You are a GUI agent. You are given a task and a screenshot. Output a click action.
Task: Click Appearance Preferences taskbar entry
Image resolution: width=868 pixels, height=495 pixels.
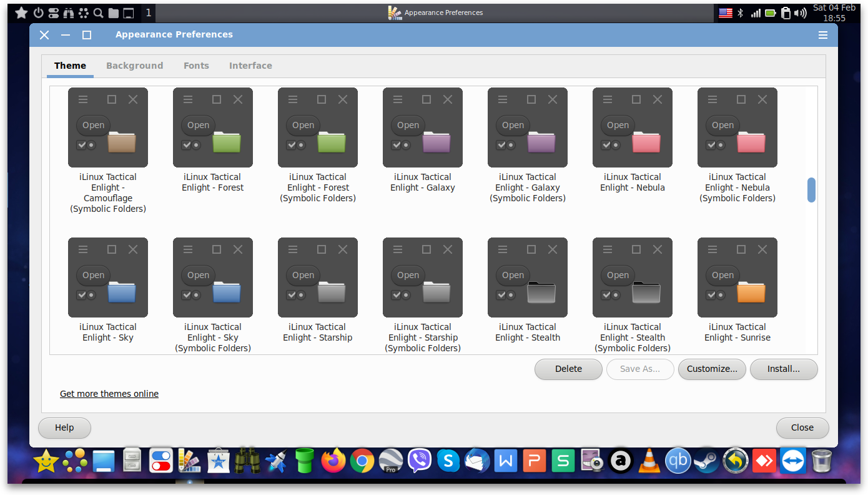pos(435,12)
